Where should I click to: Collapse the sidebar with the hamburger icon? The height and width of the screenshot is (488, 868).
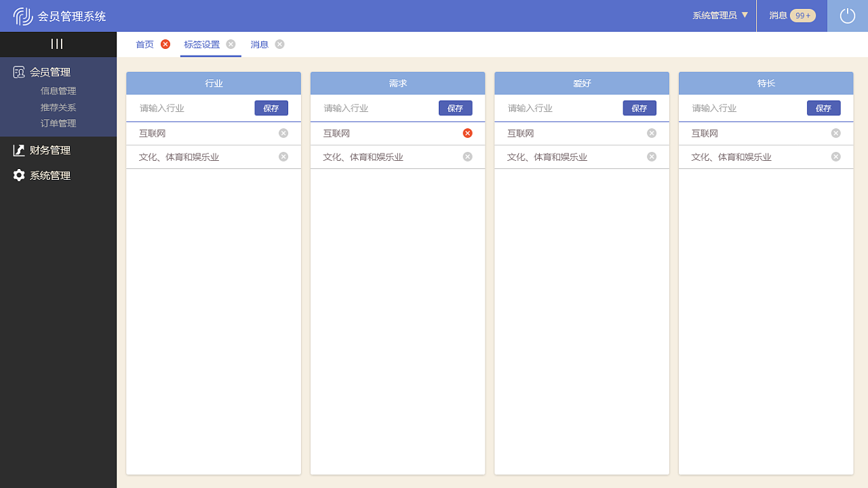pyautogui.click(x=58, y=43)
